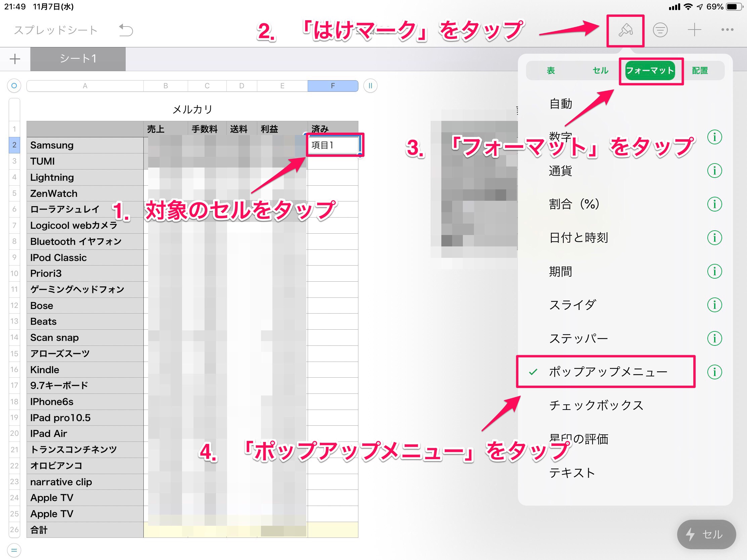Open info for 期間 format
This screenshot has height=560, width=747.
click(714, 271)
